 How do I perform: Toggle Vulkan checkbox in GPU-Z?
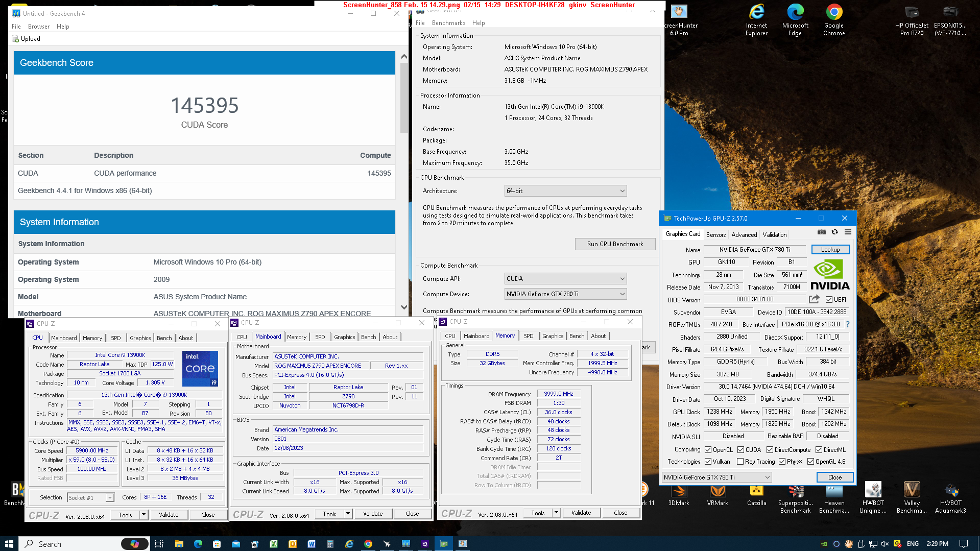point(708,462)
